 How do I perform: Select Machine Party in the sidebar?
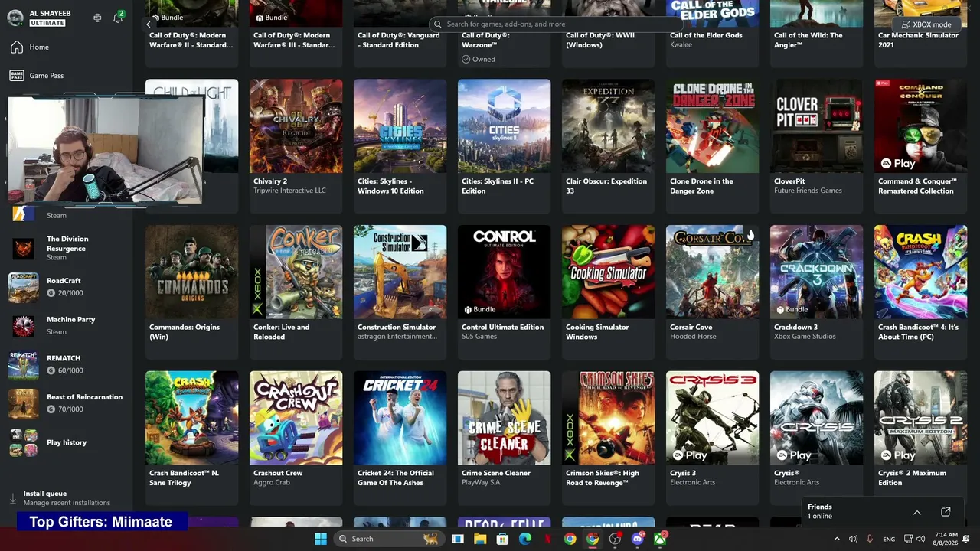[x=67, y=325]
